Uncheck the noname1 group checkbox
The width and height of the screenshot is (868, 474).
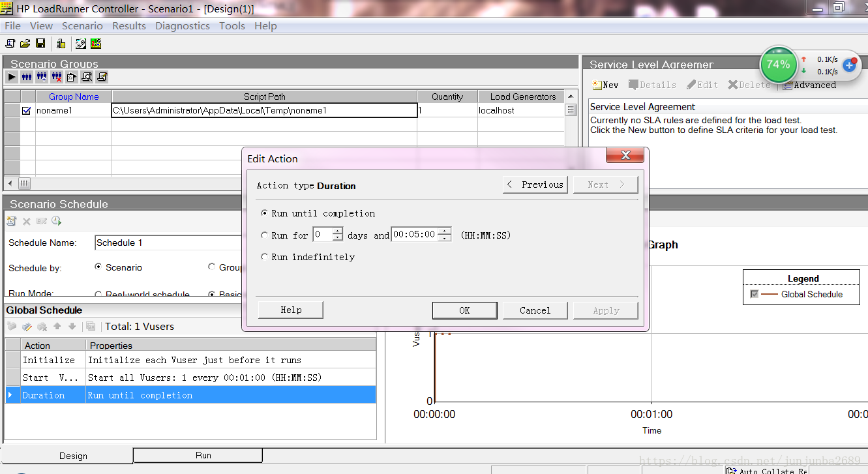click(27, 111)
